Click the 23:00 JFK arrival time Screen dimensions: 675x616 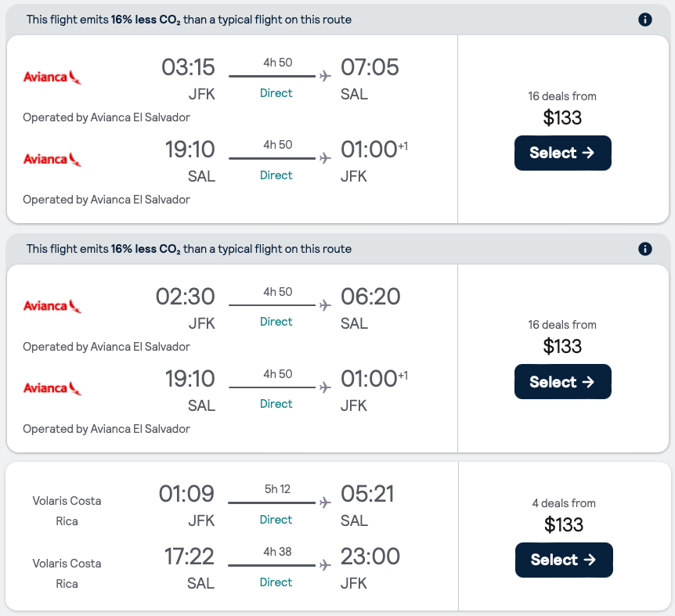[x=370, y=557]
